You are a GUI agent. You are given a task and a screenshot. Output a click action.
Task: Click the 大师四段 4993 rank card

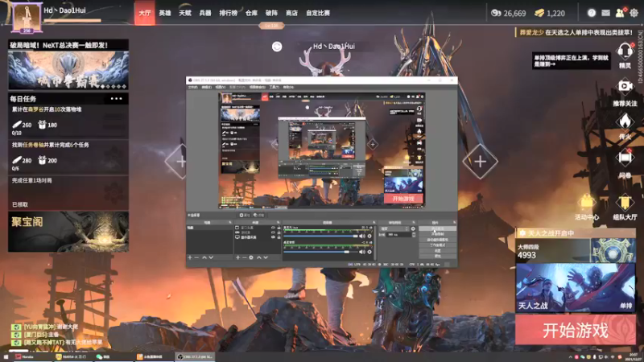[x=576, y=250]
